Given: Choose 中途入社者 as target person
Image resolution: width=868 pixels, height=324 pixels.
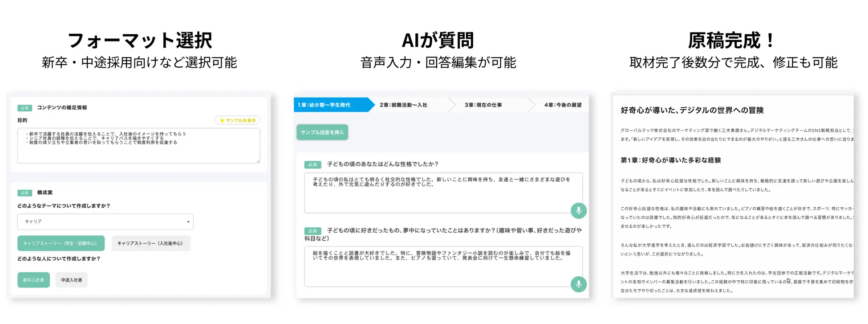Looking at the screenshot, I should (71, 280).
